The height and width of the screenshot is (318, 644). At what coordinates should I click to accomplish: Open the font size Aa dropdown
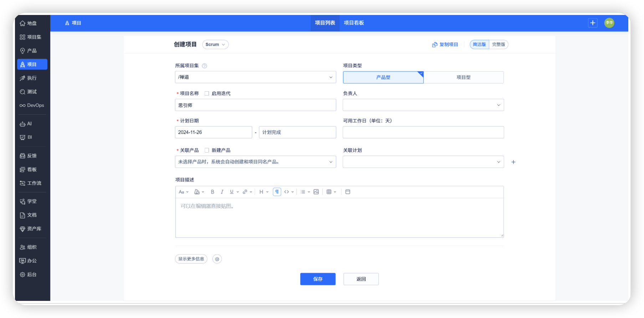183,192
